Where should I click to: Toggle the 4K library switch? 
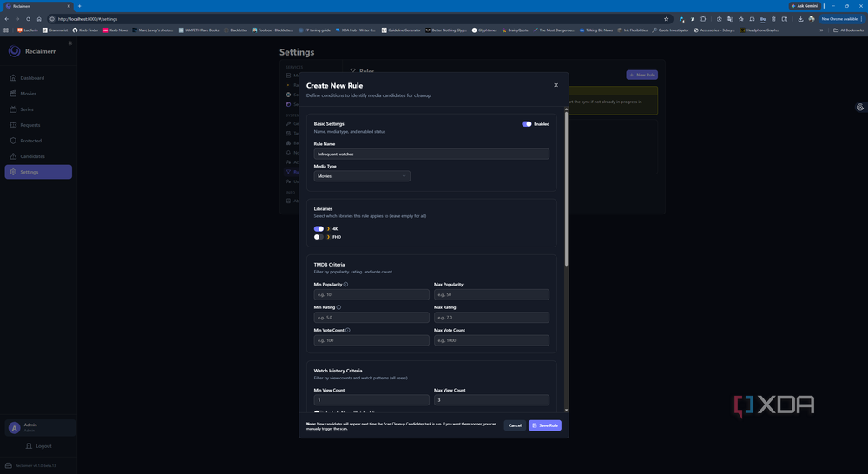(x=319, y=228)
